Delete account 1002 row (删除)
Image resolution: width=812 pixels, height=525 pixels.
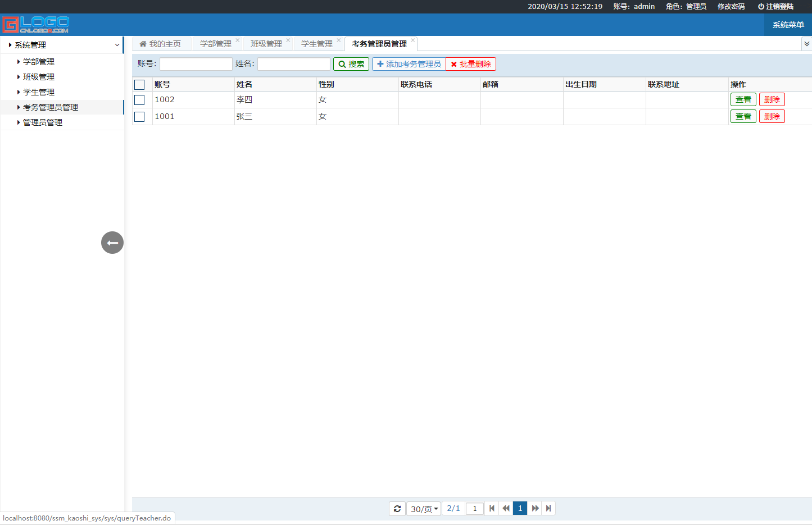(772, 100)
